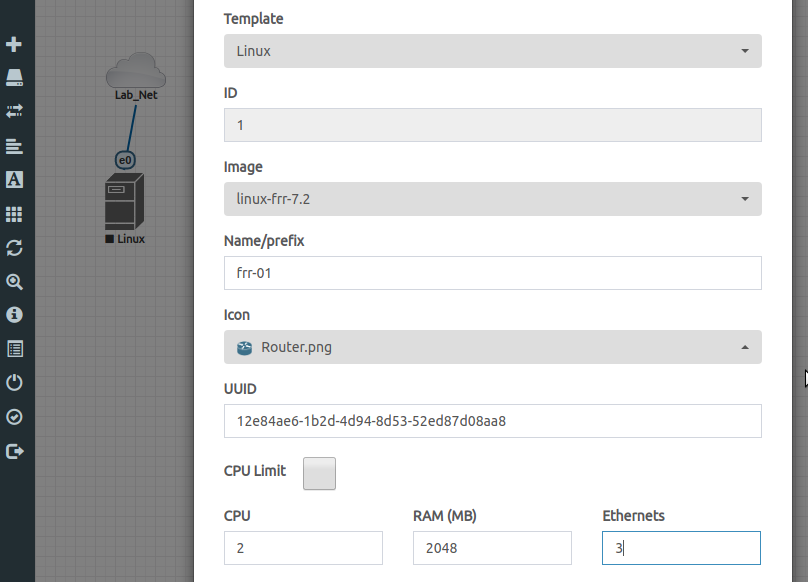Click the Close lab power icon
The height and width of the screenshot is (582, 808).
(14, 383)
